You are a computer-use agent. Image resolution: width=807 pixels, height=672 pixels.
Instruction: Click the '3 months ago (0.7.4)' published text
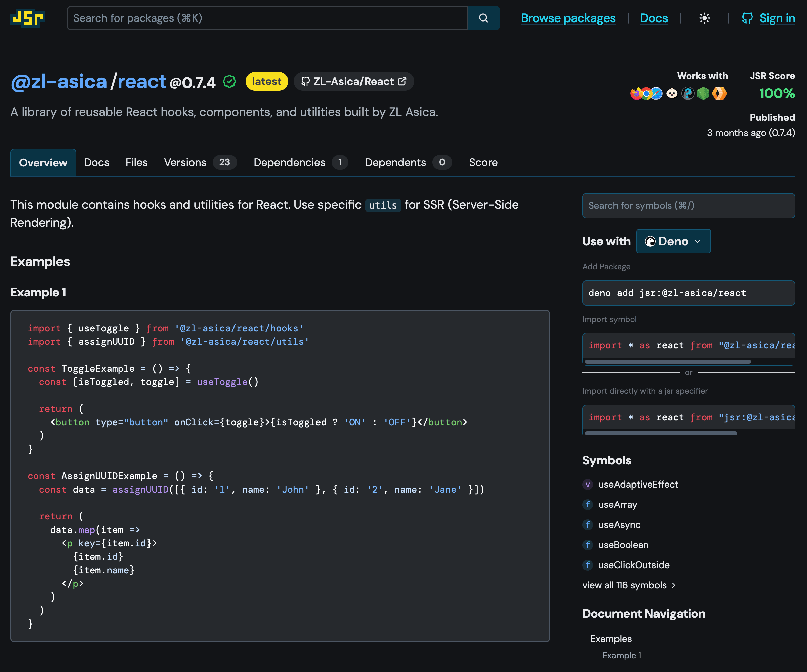751,133
